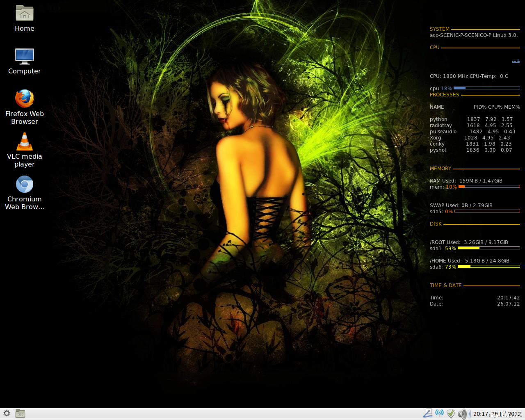Screen dimensions: 525x420
Task: Click the 'RAM Used: 159MiB / 1.47GiB' line
Action: point(466,181)
